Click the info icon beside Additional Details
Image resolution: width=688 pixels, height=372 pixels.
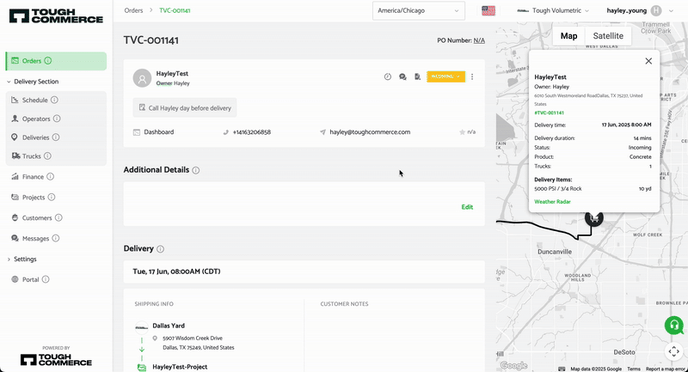196,170
